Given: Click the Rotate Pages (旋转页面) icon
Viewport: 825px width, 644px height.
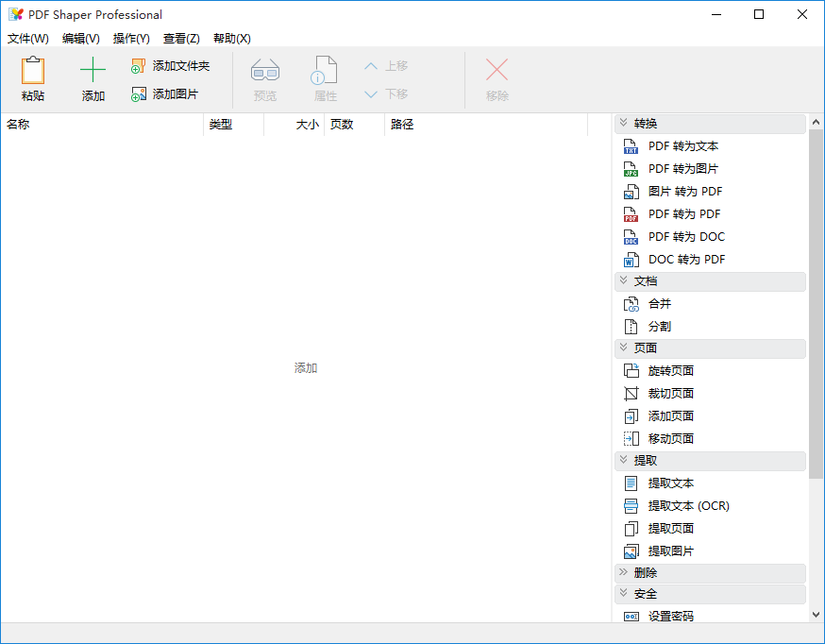Looking at the screenshot, I should click(x=631, y=371).
